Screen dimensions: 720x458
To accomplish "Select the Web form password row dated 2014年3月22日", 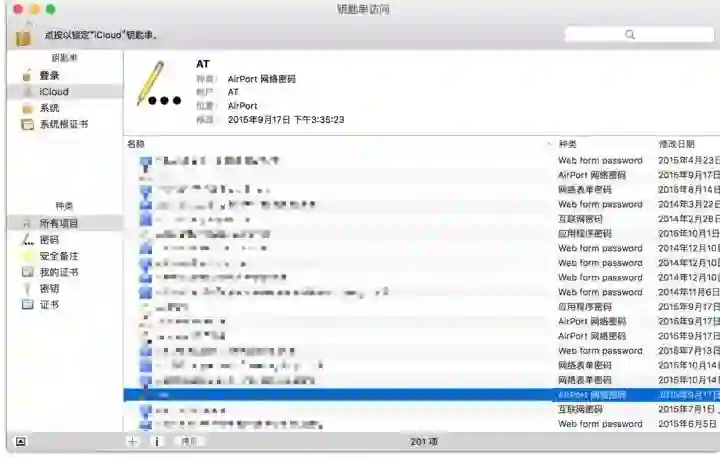I will click(422, 204).
